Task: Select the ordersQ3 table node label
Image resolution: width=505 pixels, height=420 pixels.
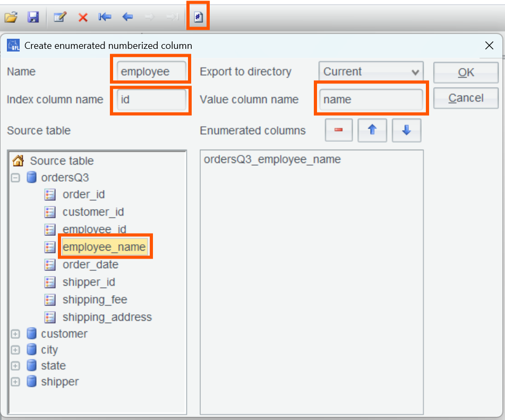Action: (x=65, y=177)
